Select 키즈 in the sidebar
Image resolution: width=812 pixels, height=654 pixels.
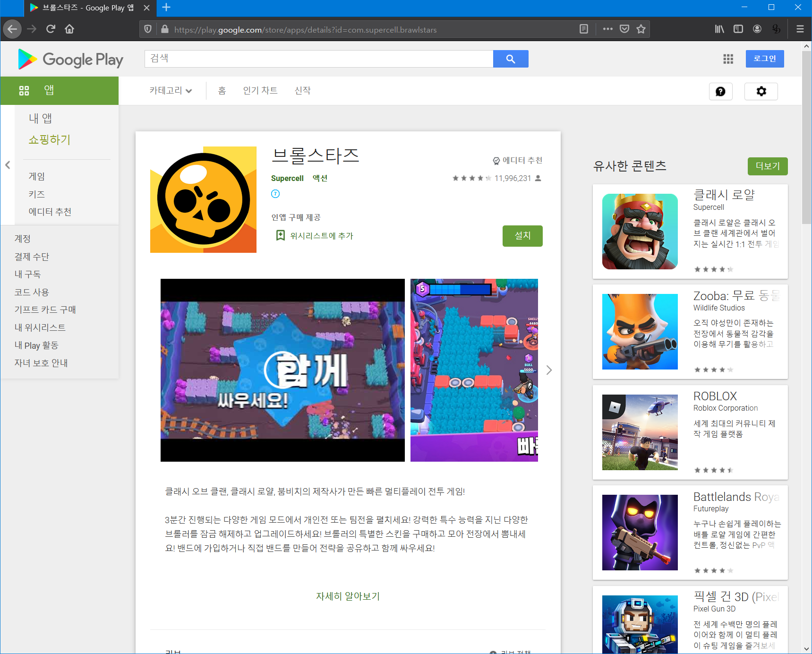pyautogui.click(x=37, y=194)
